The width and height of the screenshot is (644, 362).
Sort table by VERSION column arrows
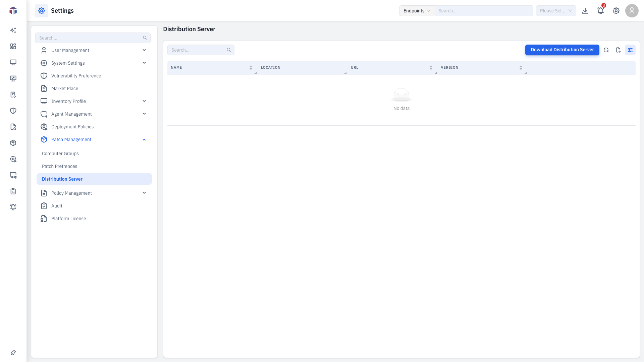(x=521, y=68)
